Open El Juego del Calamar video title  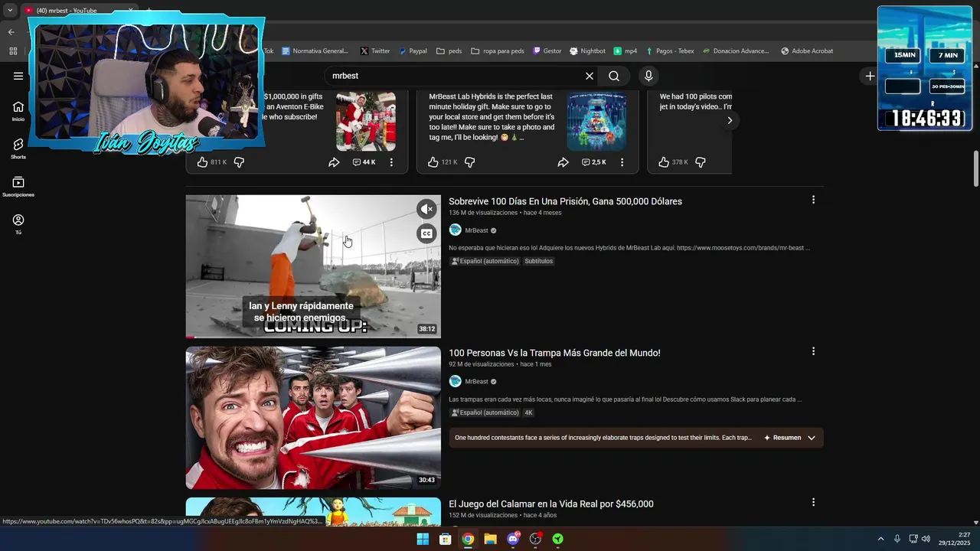coord(550,504)
